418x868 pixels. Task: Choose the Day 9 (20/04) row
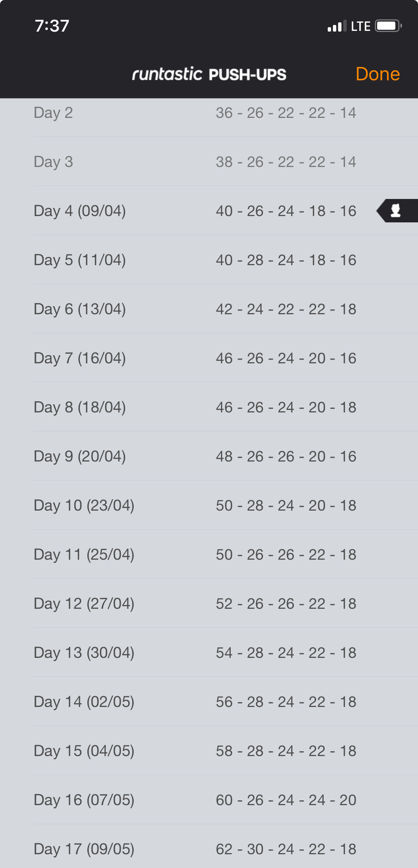tap(209, 456)
